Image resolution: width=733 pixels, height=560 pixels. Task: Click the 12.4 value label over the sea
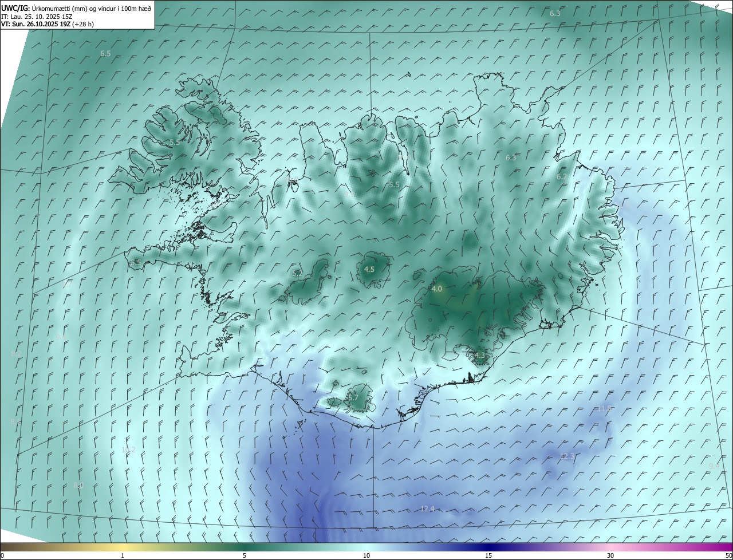(x=427, y=509)
